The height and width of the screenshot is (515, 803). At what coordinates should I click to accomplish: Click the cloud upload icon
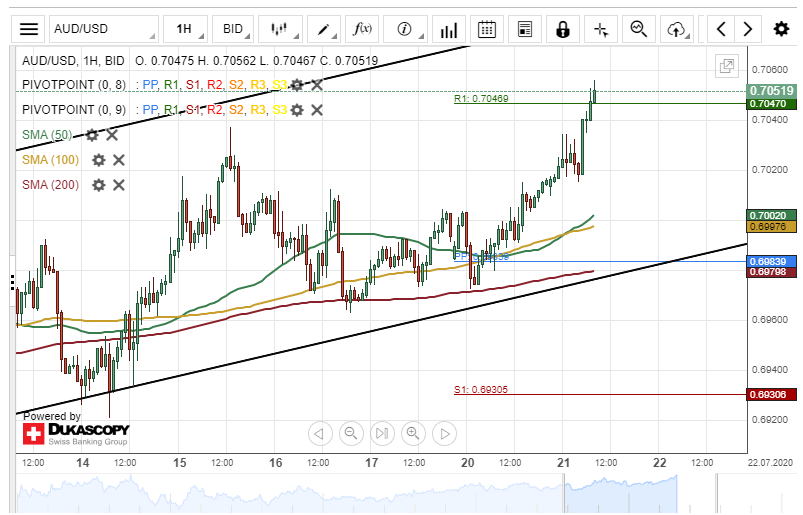coord(677,29)
